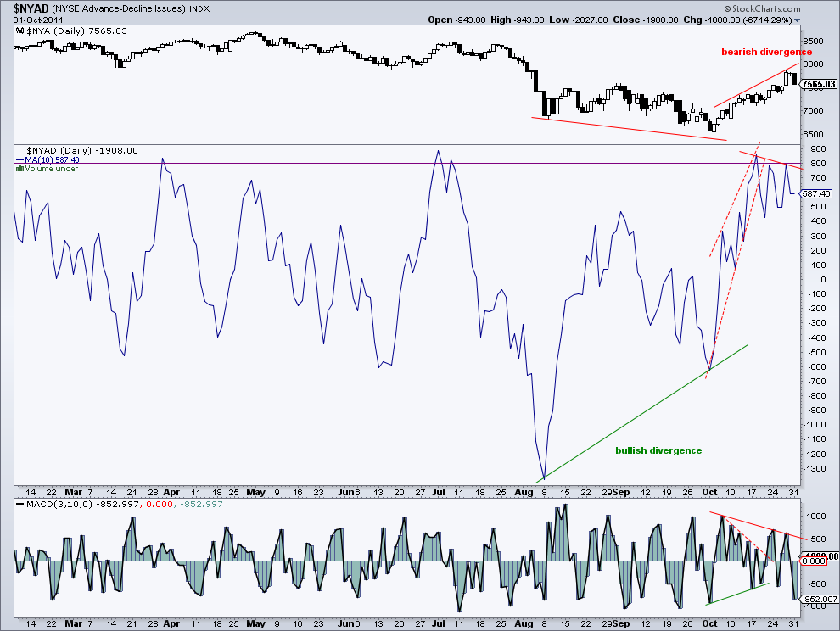Click May on the bottom date axis under MACD

click(255, 623)
